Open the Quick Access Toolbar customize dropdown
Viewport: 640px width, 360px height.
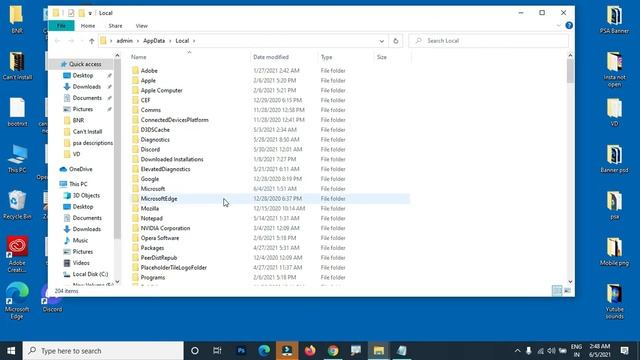coord(90,13)
